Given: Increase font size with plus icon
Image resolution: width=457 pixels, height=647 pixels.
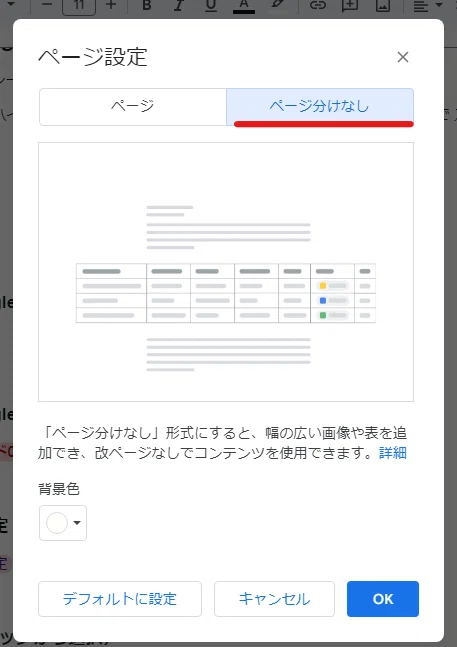Looking at the screenshot, I should pos(111,5).
